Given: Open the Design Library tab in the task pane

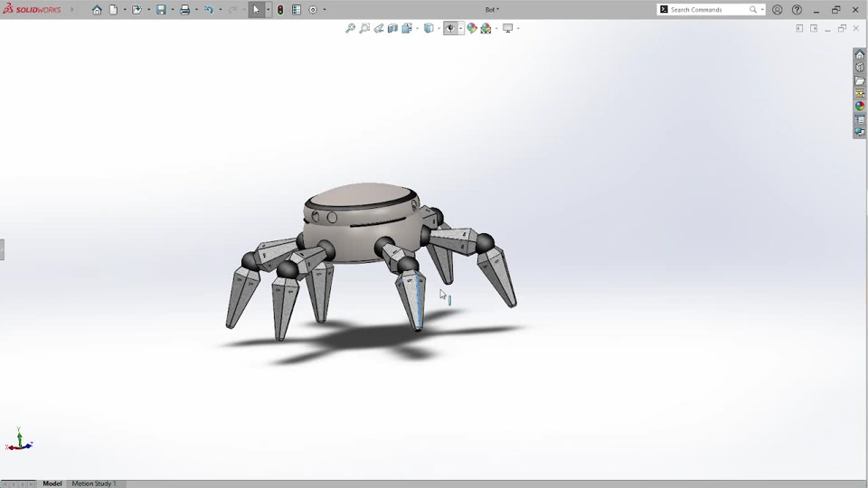Looking at the screenshot, I should pos(860,68).
